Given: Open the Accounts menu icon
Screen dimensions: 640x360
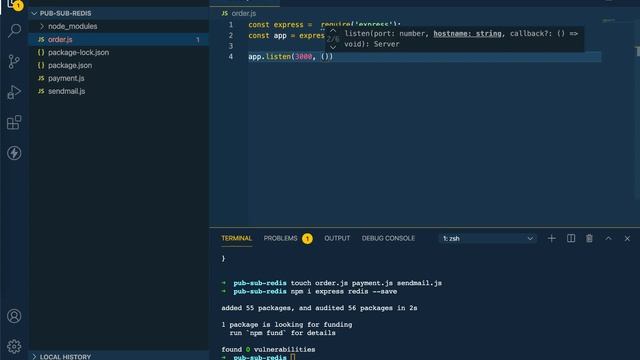Looking at the screenshot, I should [14, 316].
